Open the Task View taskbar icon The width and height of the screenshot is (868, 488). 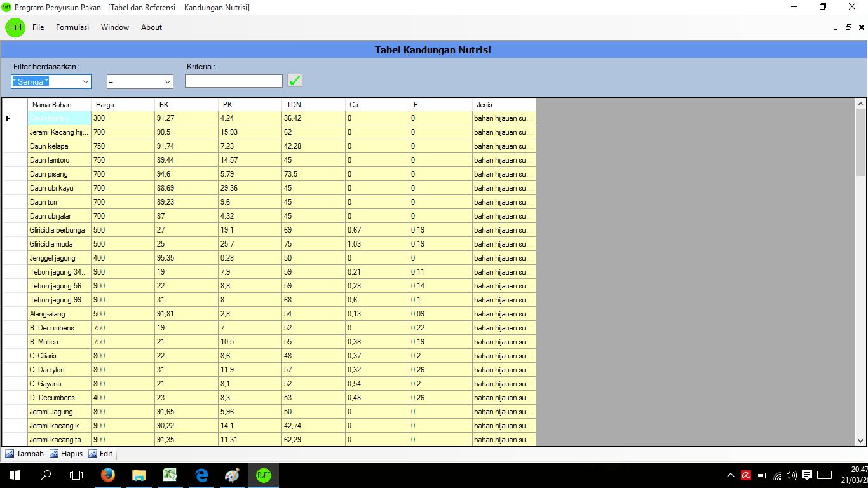(76, 475)
